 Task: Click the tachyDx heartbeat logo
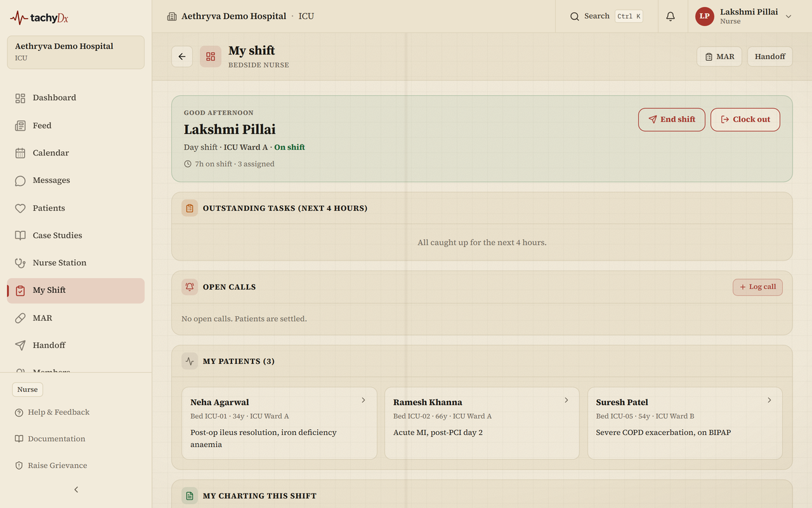(39, 18)
